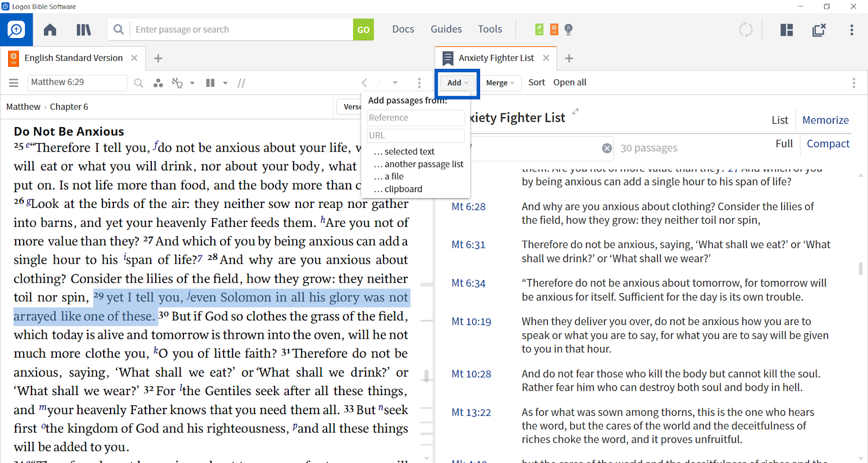
Task: Click the Reference input field
Action: [x=416, y=118]
